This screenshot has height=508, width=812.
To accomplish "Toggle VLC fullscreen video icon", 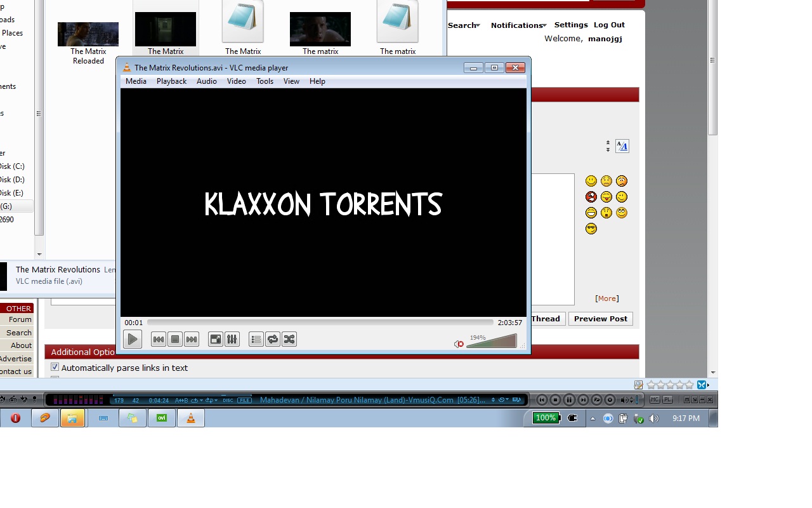I will pyautogui.click(x=216, y=339).
